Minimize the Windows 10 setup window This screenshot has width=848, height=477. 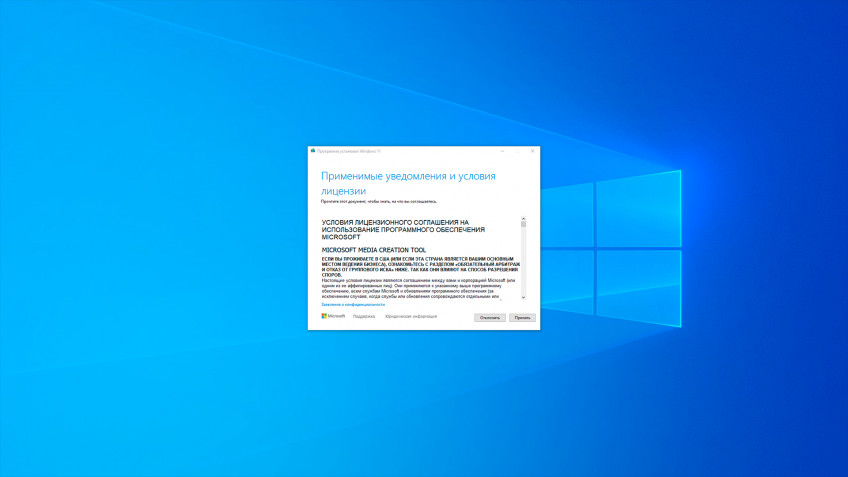[x=502, y=151]
